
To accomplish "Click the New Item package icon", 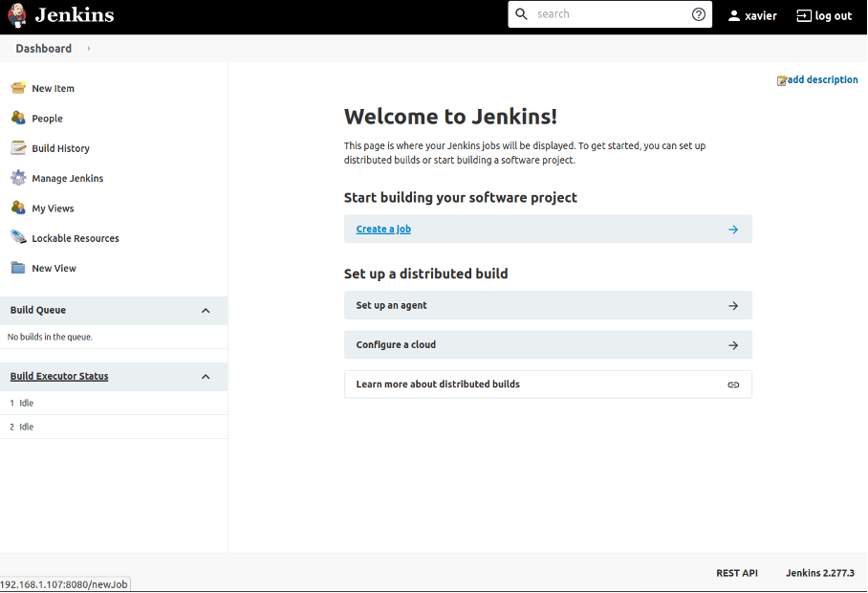I will point(18,87).
